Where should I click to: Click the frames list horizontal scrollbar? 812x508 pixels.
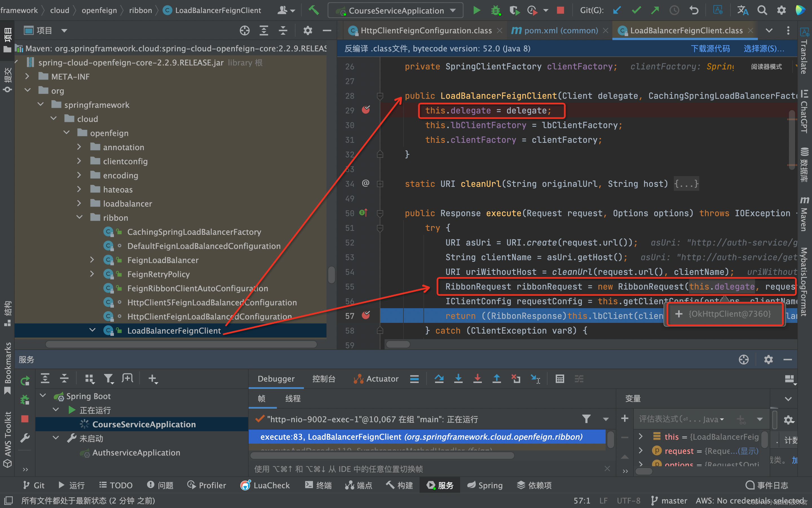click(382, 455)
